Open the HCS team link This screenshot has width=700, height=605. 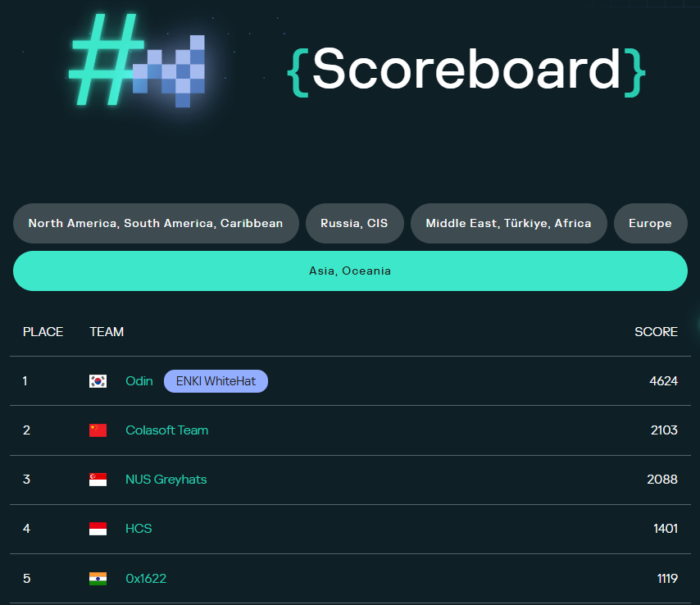(139, 529)
